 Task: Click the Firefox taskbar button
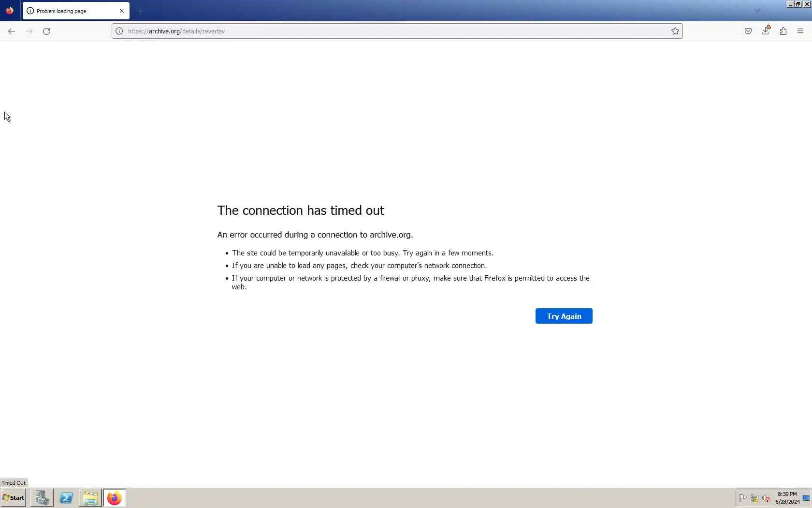pyautogui.click(x=115, y=498)
